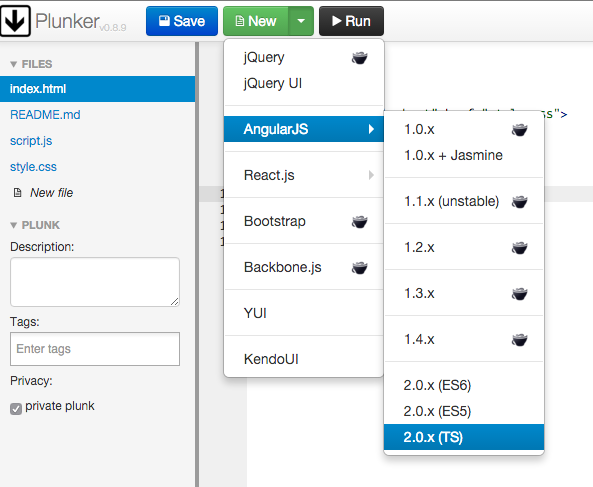Select the 2.0.x (ES6) template
593x487 pixels.
pos(464,385)
